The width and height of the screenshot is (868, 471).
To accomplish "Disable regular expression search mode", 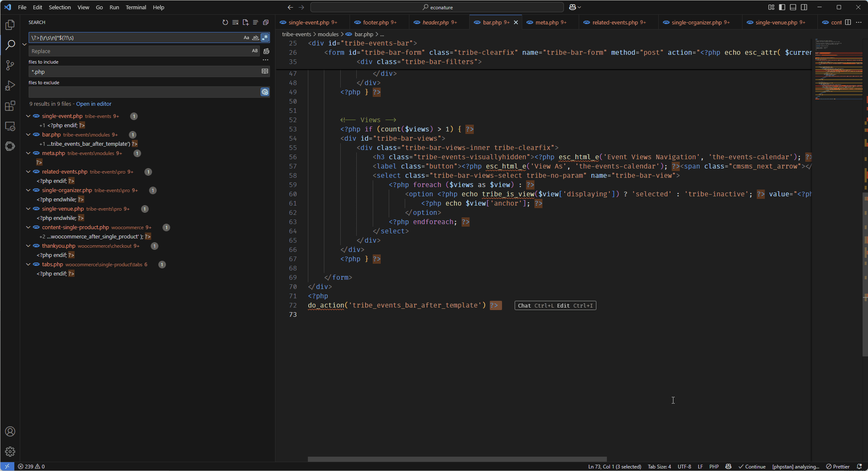I will pyautogui.click(x=265, y=37).
